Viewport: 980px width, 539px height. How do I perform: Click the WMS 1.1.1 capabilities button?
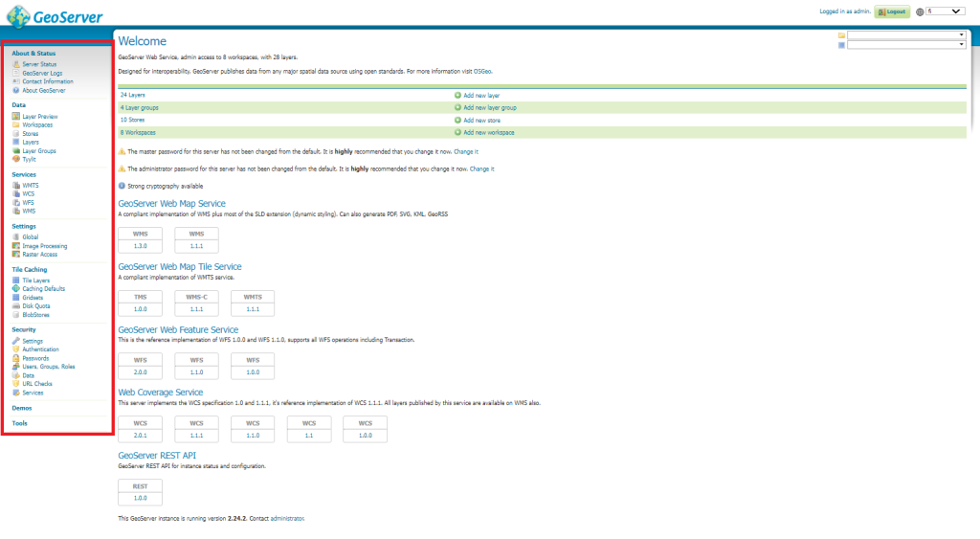[x=196, y=240]
